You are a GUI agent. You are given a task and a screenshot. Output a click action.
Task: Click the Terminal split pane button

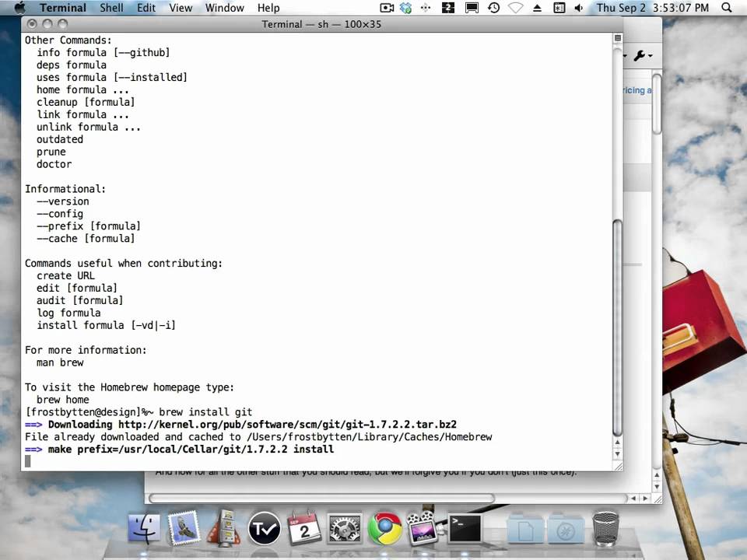coord(617,38)
